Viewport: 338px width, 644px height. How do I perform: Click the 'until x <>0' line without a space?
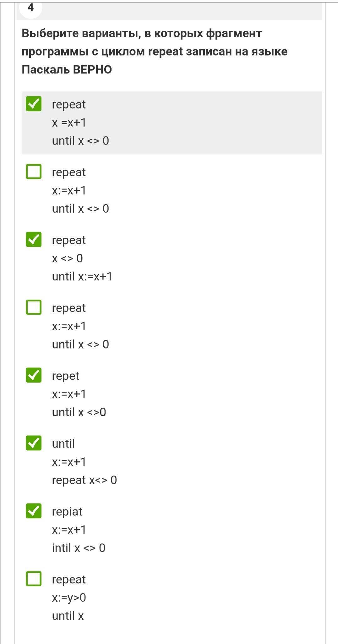[x=79, y=412]
